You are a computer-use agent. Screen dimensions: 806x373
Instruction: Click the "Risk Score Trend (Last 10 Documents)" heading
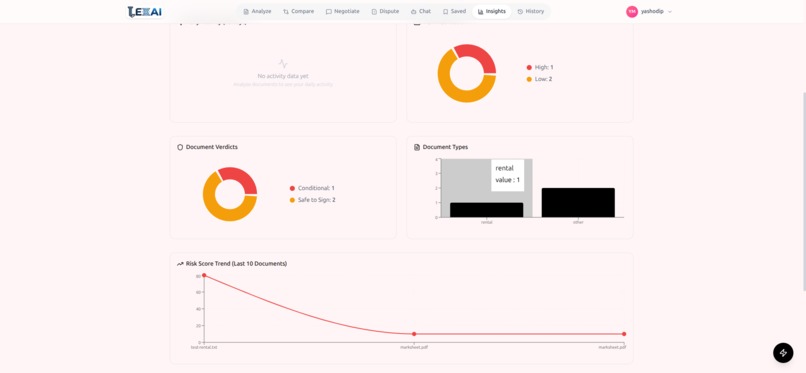(236, 264)
